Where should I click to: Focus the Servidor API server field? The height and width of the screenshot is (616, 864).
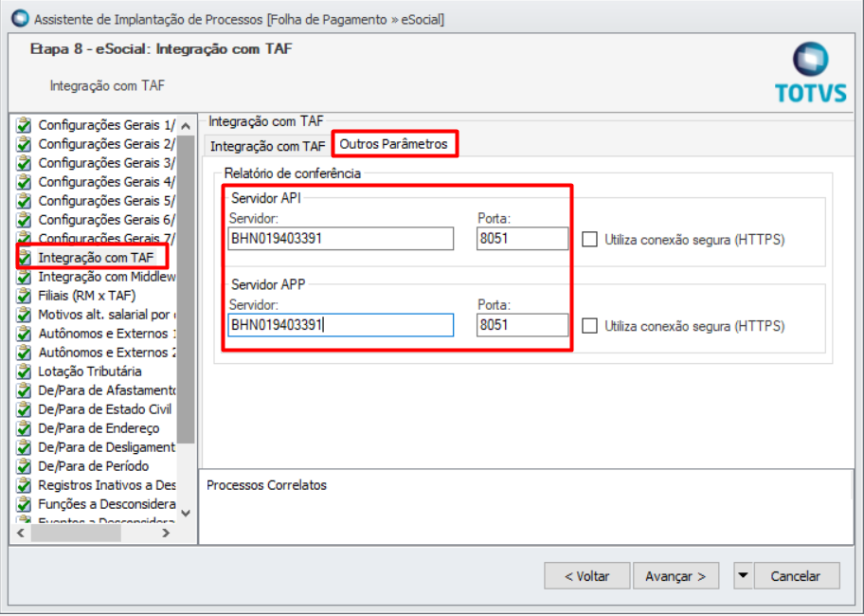[340, 239]
